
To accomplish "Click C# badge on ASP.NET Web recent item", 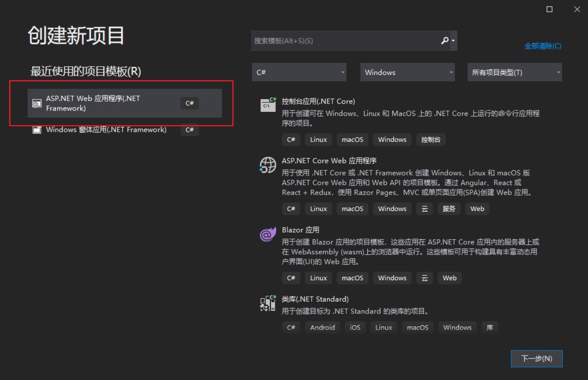I will tap(190, 103).
